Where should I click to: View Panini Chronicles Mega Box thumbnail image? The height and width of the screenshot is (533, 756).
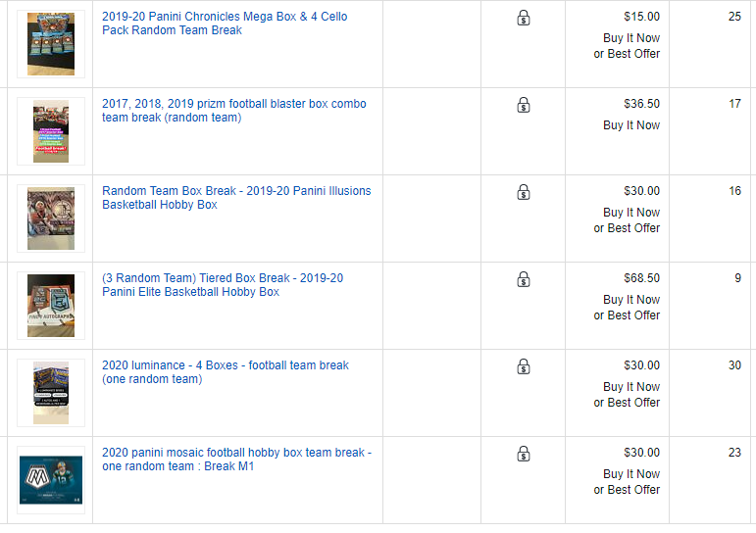(x=51, y=44)
